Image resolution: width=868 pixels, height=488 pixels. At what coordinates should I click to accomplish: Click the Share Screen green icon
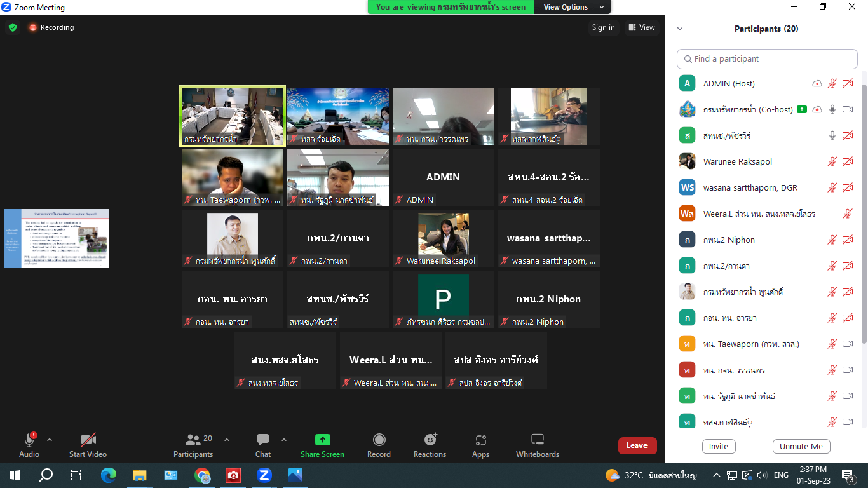(322, 440)
